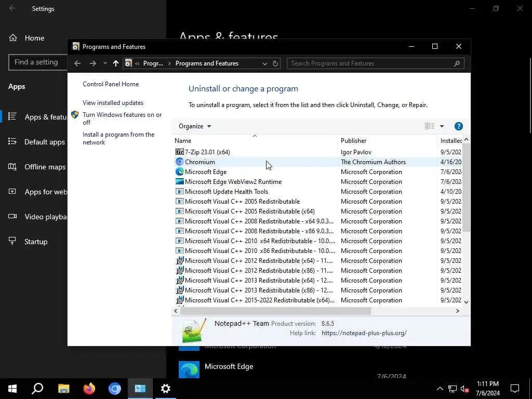Select Microsoft Update Health Tools entry
The image size is (532, 399).
tap(227, 191)
